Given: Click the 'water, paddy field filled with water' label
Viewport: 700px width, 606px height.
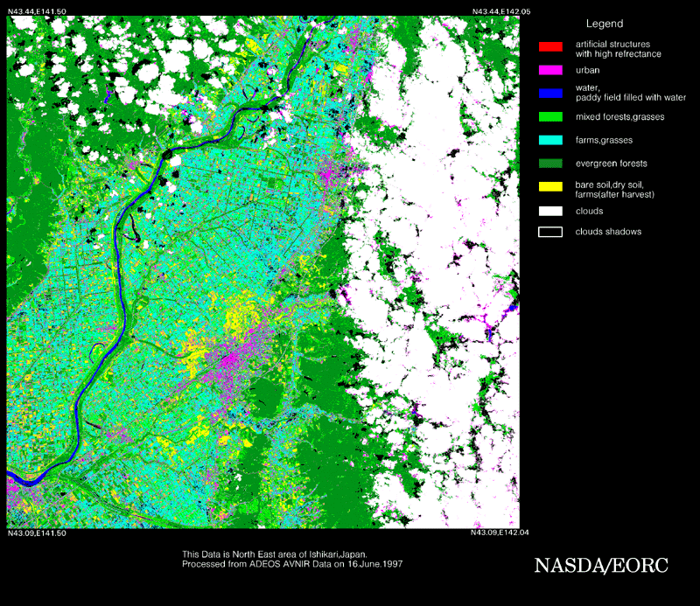Looking at the screenshot, I should click(x=630, y=93).
